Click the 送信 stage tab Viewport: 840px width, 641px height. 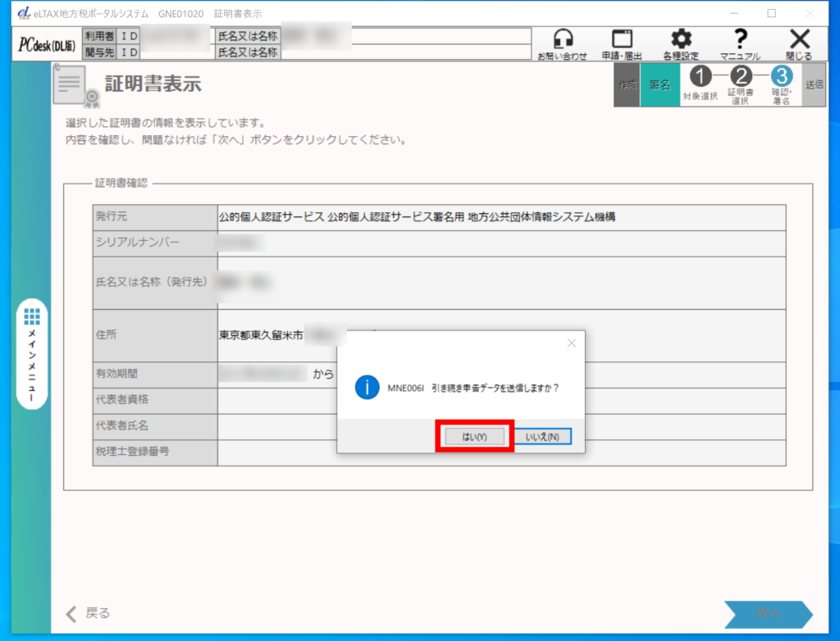tap(815, 84)
